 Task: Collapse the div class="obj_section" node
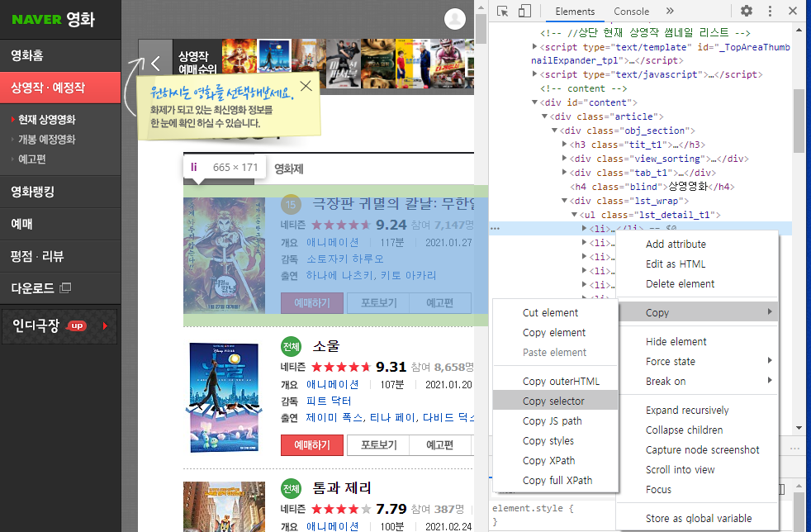(x=554, y=131)
